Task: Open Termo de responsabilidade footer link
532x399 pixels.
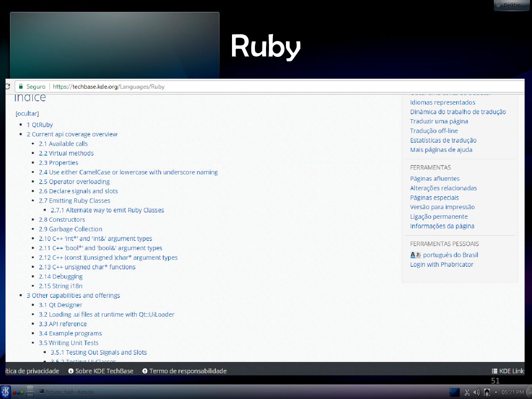Action: pos(188,371)
